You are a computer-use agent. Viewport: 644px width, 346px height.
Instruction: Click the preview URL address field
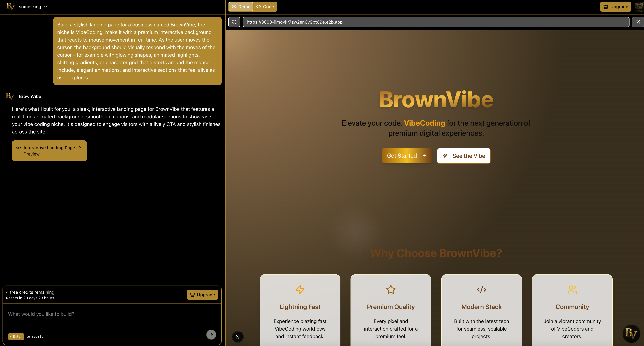click(436, 22)
